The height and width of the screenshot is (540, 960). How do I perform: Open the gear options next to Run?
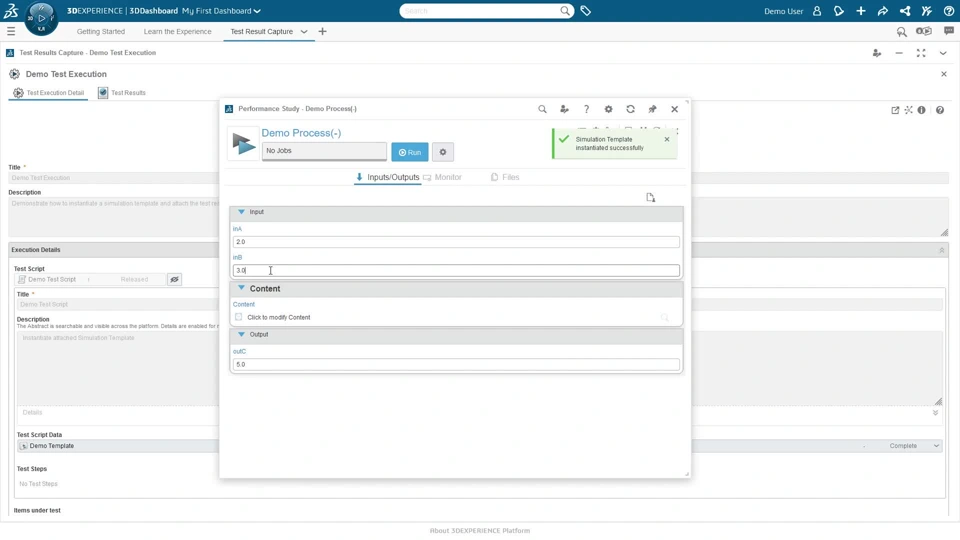coord(443,152)
